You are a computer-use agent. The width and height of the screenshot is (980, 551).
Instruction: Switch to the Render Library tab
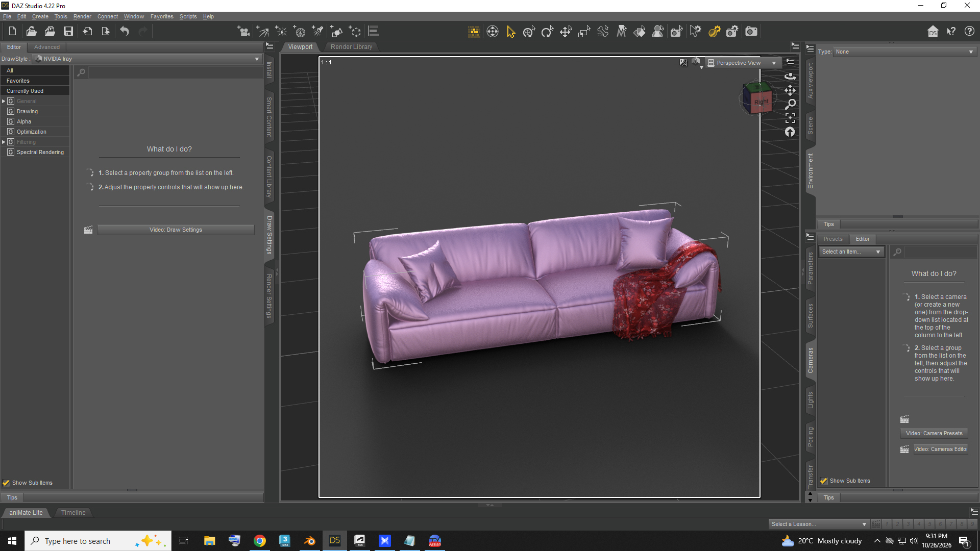351,46
